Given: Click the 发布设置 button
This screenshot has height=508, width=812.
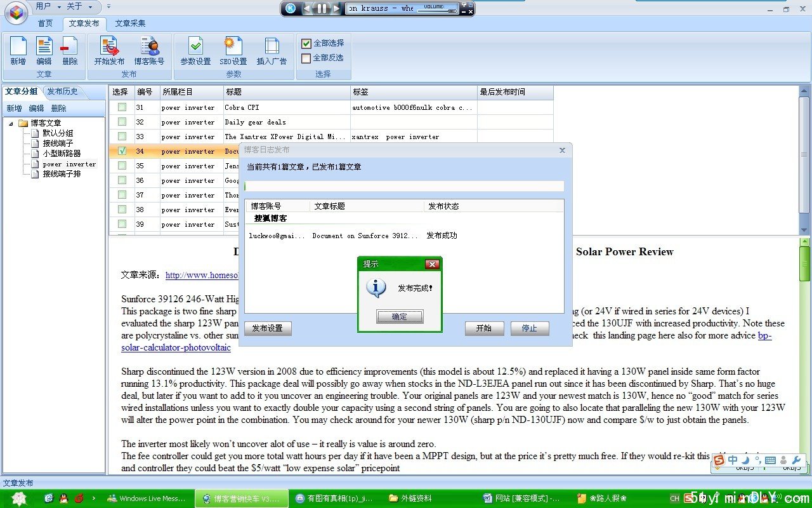Looking at the screenshot, I should [x=268, y=328].
